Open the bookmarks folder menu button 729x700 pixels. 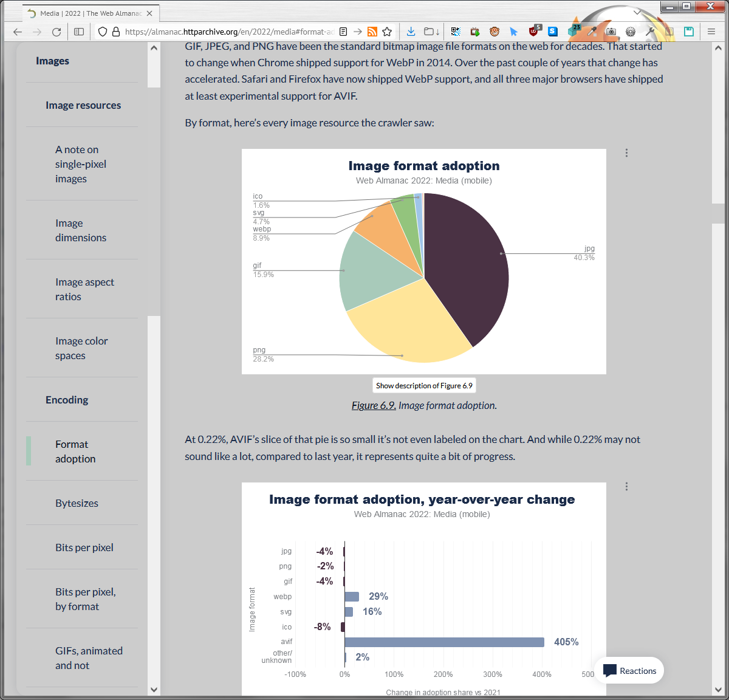pos(431,32)
